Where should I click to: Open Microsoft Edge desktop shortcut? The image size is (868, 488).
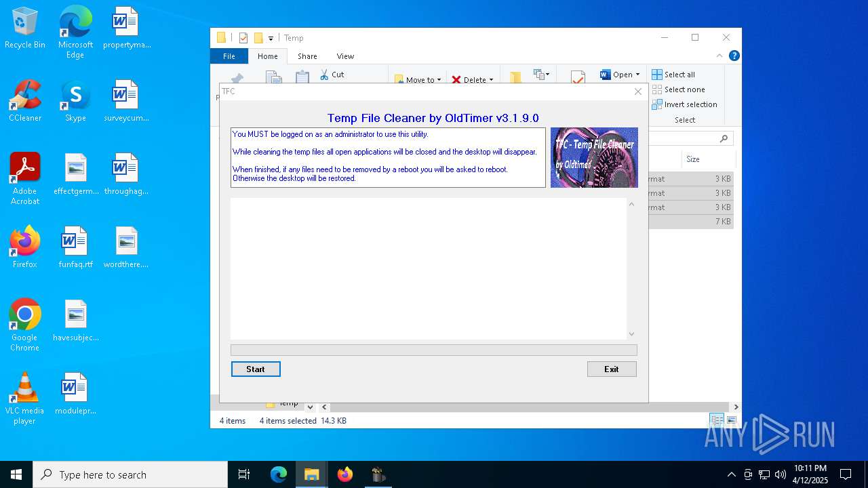tap(75, 32)
